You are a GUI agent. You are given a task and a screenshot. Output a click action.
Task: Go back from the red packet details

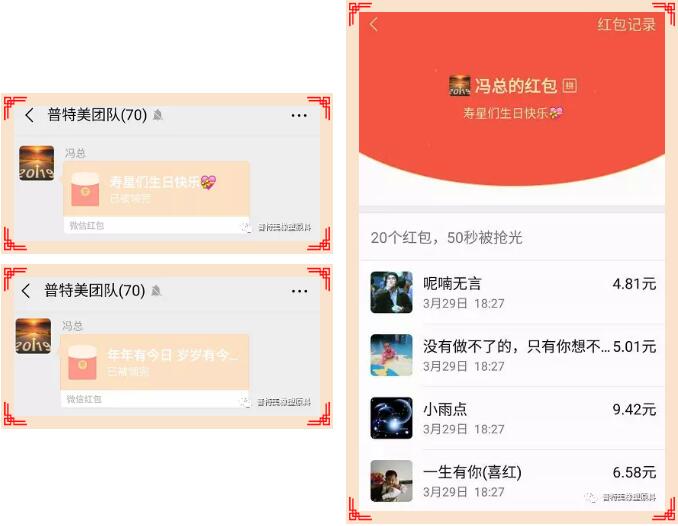(x=374, y=24)
